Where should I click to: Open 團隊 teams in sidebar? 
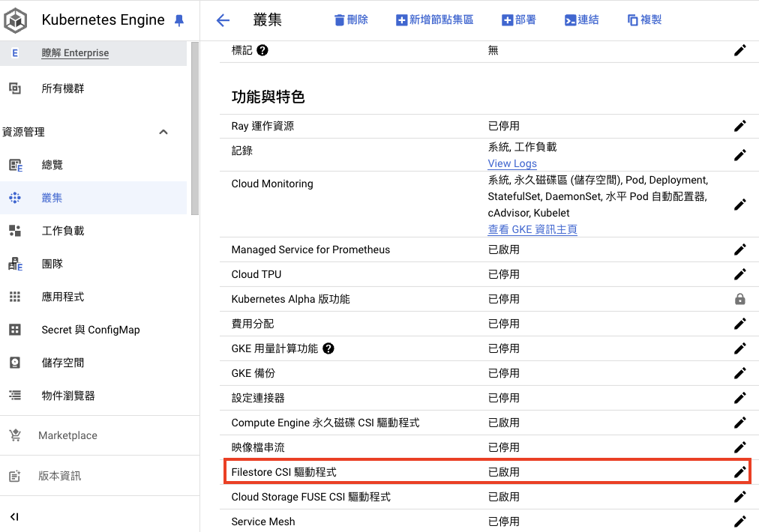click(52, 264)
